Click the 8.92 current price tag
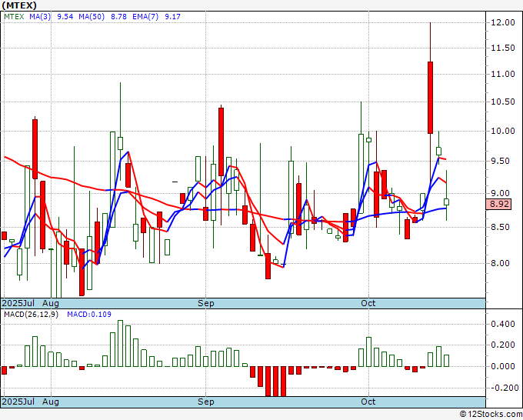523x420 pixels. [x=498, y=204]
